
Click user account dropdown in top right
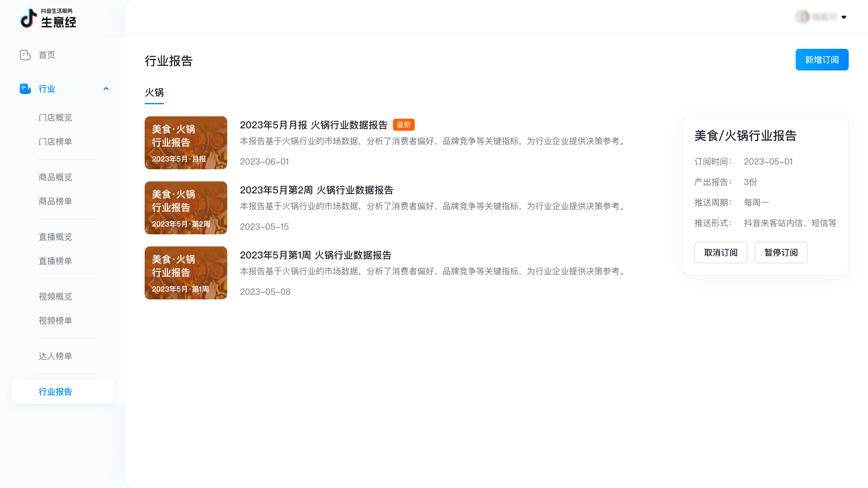pos(845,17)
